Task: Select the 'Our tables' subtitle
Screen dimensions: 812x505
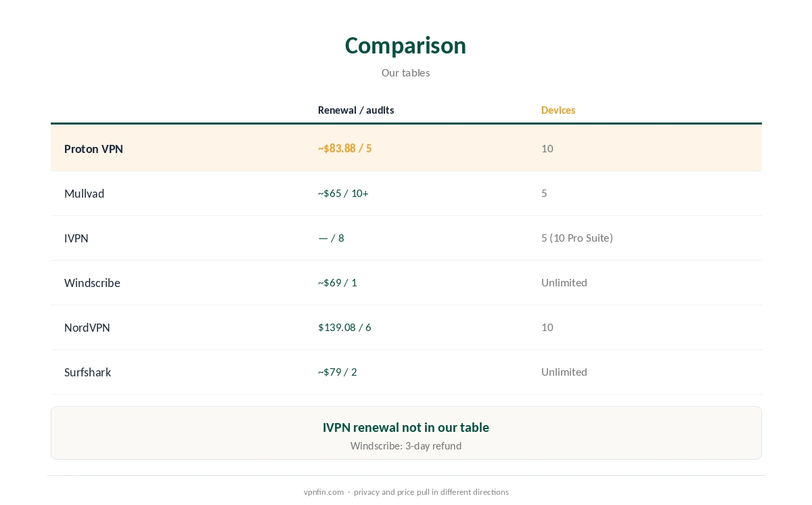Action: pos(405,72)
